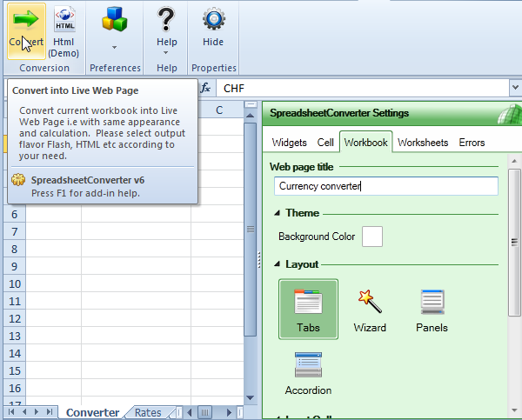Viewport: 522px width, 420px height.
Task: Click the Hide properties gear icon
Action: [x=214, y=19]
